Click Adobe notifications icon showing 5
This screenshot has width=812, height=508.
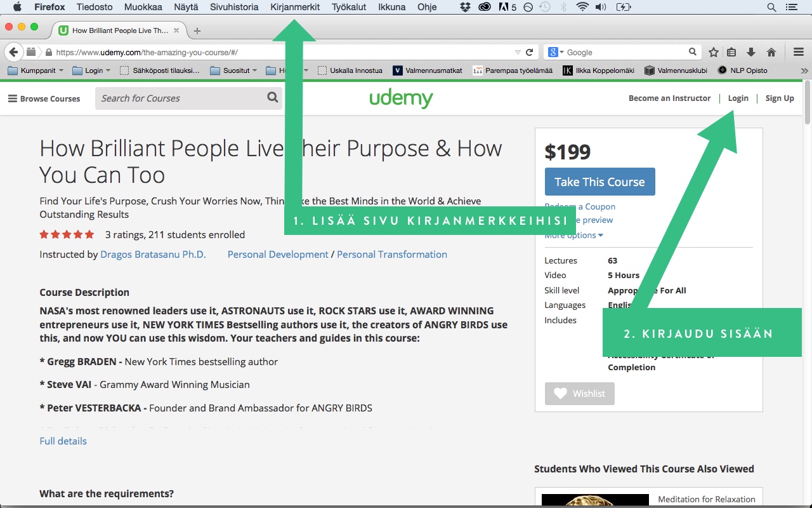click(507, 7)
